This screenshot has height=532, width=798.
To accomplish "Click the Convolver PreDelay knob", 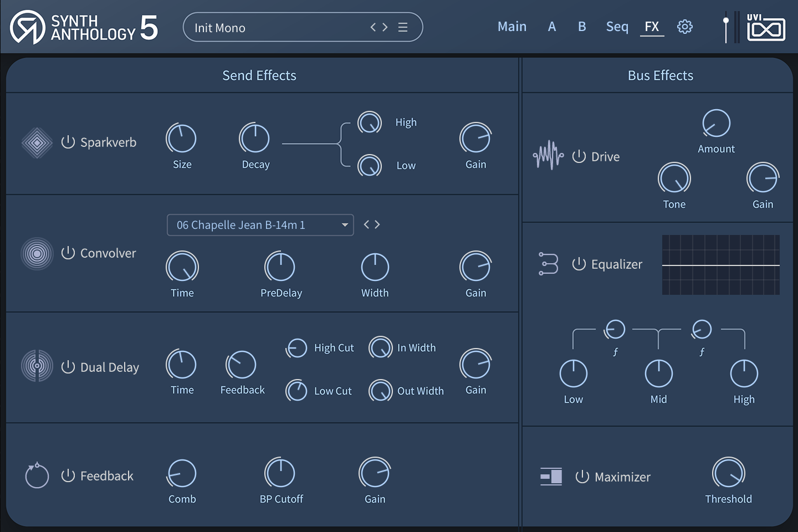I will 280,267.
